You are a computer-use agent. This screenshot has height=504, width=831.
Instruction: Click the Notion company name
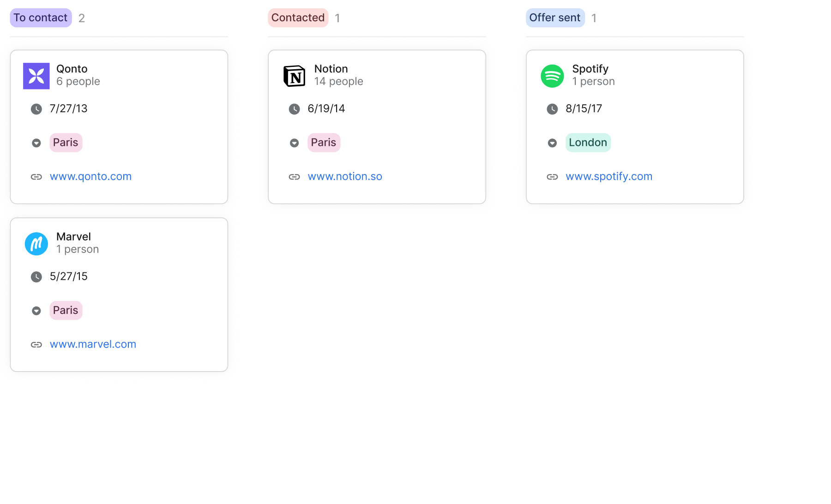click(331, 69)
